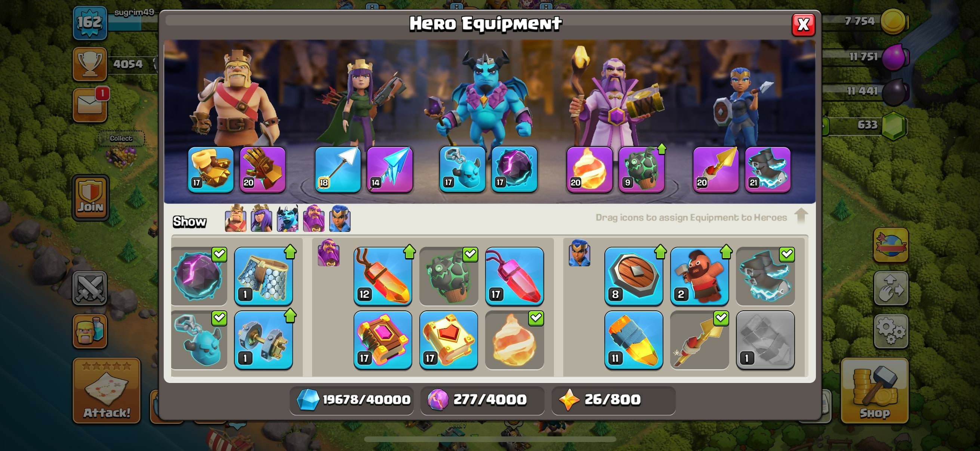Screen dimensions: 980x451
Task: Open the mail inbox with notification
Action: click(90, 105)
